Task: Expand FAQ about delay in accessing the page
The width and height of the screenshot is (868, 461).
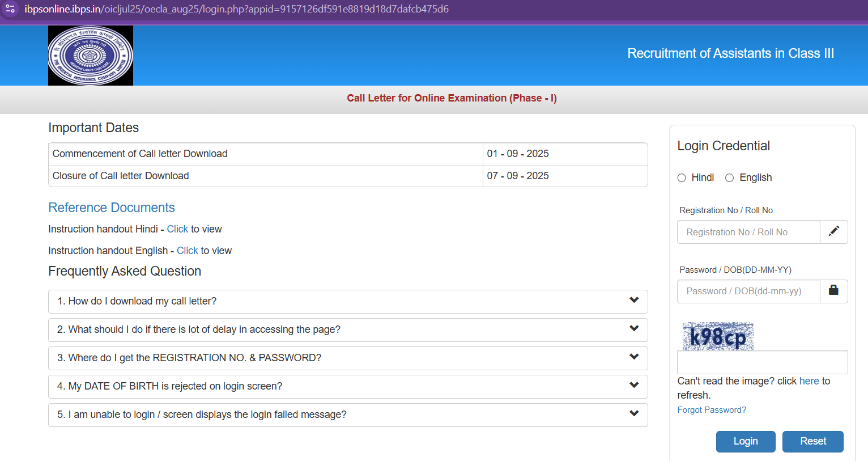Action: coord(347,329)
